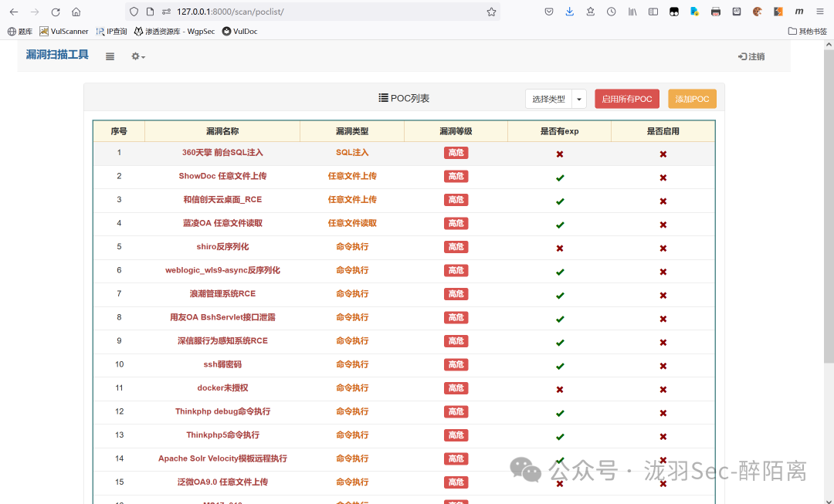Click exp checkmark for 深信服行为感知系统RCE
834x504 pixels.
(560, 343)
